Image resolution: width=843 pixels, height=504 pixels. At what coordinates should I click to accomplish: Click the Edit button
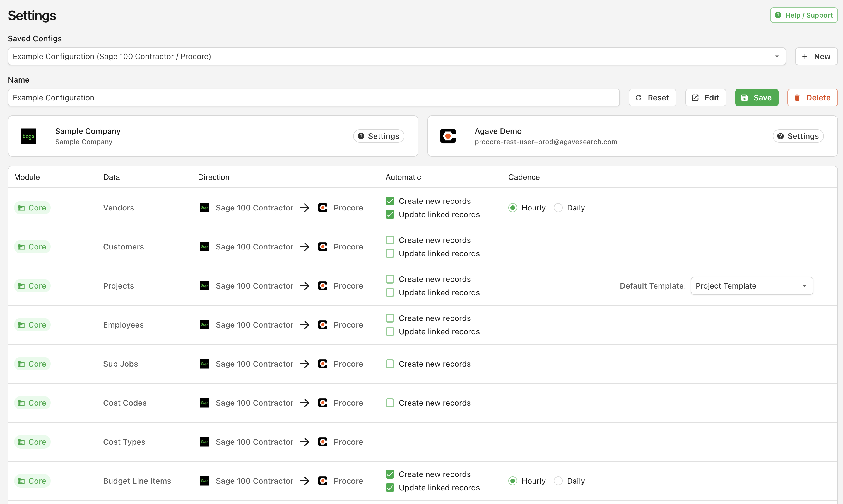coord(705,98)
